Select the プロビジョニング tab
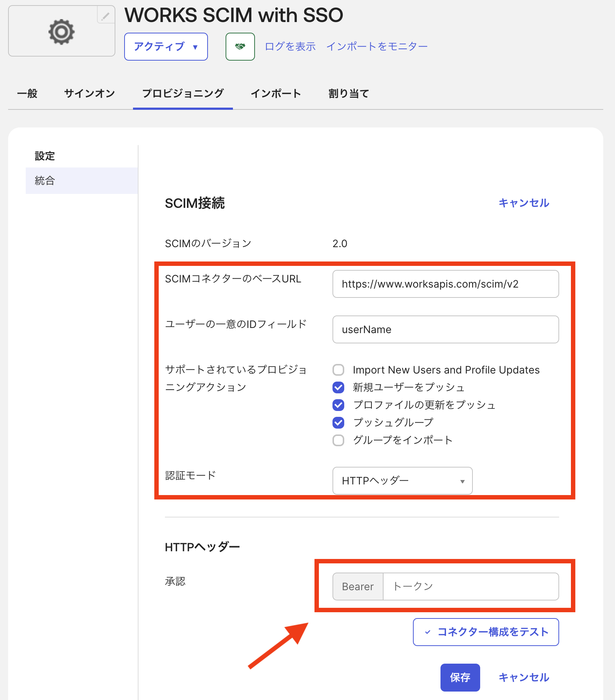 coord(183,94)
